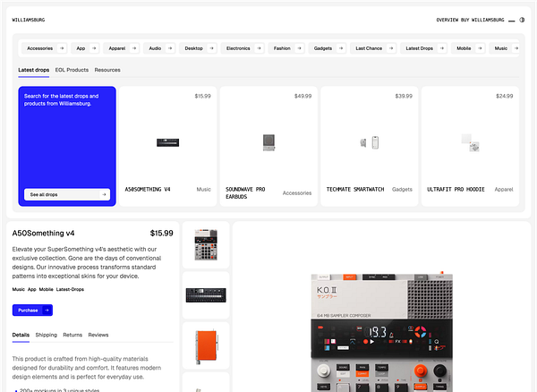The width and height of the screenshot is (537, 392).
Task: Open the Electronics category chip
Action: pos(243,48)
